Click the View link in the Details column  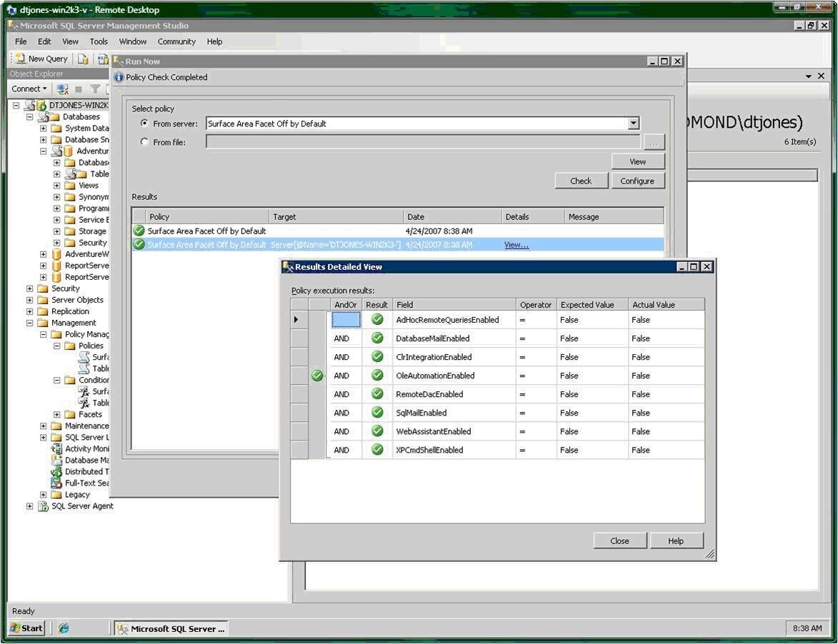pyautogui.click(x=516, y=245)
